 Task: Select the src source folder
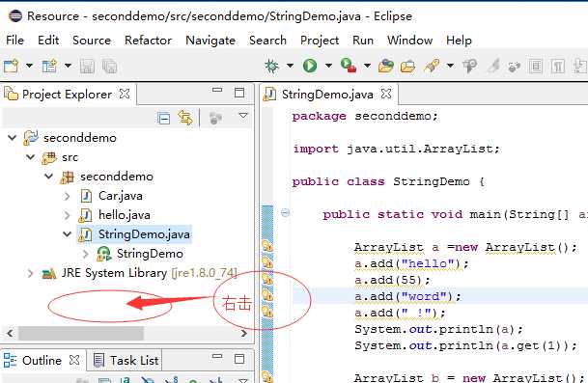pos(70,157)
